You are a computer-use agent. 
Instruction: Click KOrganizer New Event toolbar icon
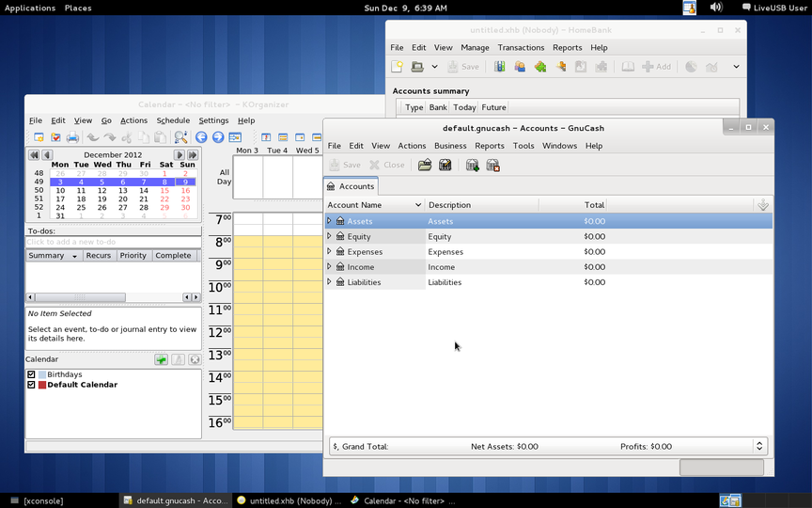pos(39,137)
